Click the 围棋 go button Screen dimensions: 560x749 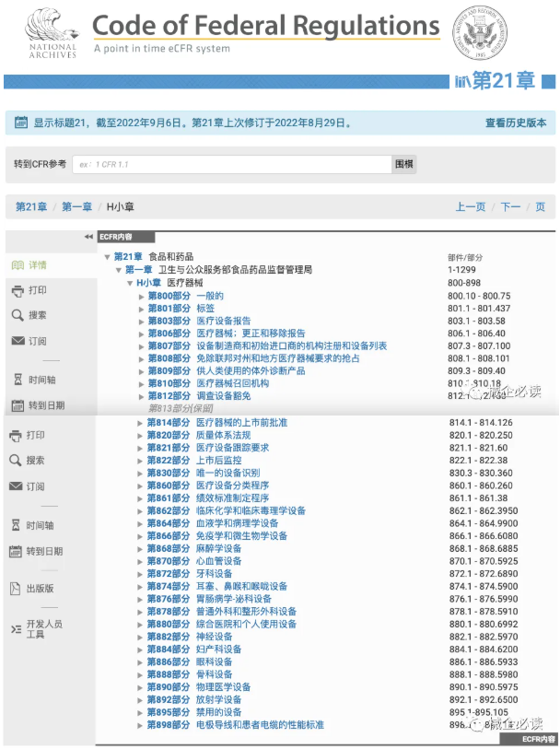pos(404,164)
